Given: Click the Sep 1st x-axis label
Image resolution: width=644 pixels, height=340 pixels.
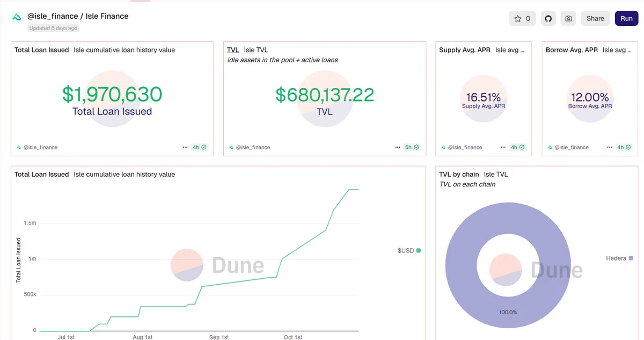Looking at the screenshot, I should (219, 337).
